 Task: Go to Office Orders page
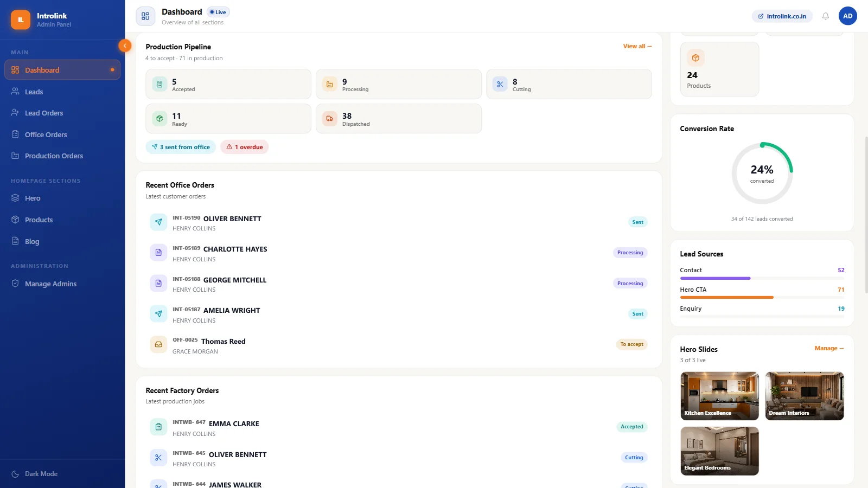[x=62, y=134]
